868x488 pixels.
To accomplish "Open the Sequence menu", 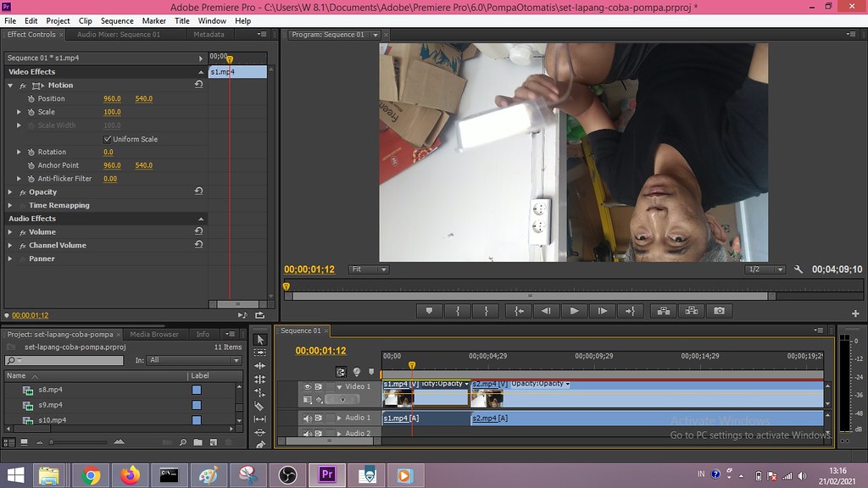I will [117, 21].
